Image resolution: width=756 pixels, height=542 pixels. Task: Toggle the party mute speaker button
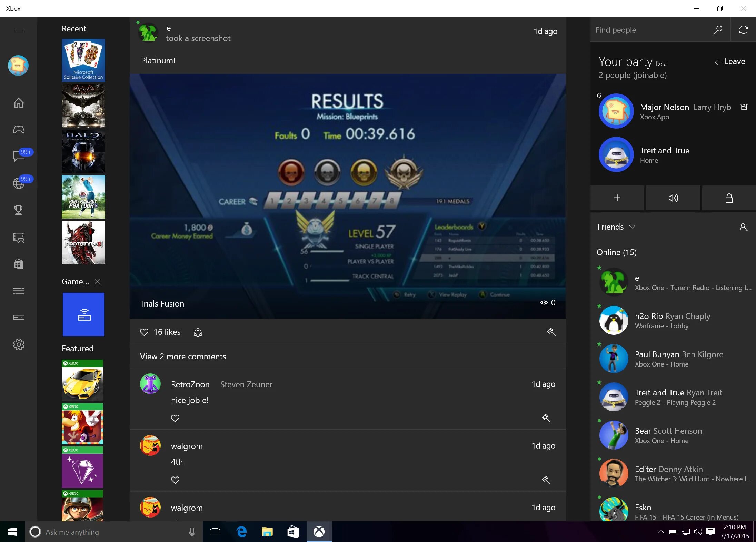[x=673, y=198]
